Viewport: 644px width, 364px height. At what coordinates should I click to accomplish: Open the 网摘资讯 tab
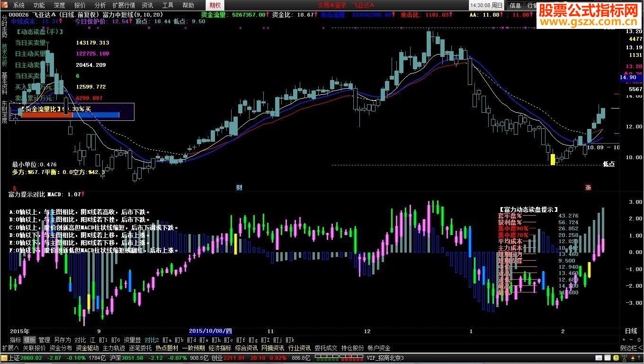click(x=273, y=348)
